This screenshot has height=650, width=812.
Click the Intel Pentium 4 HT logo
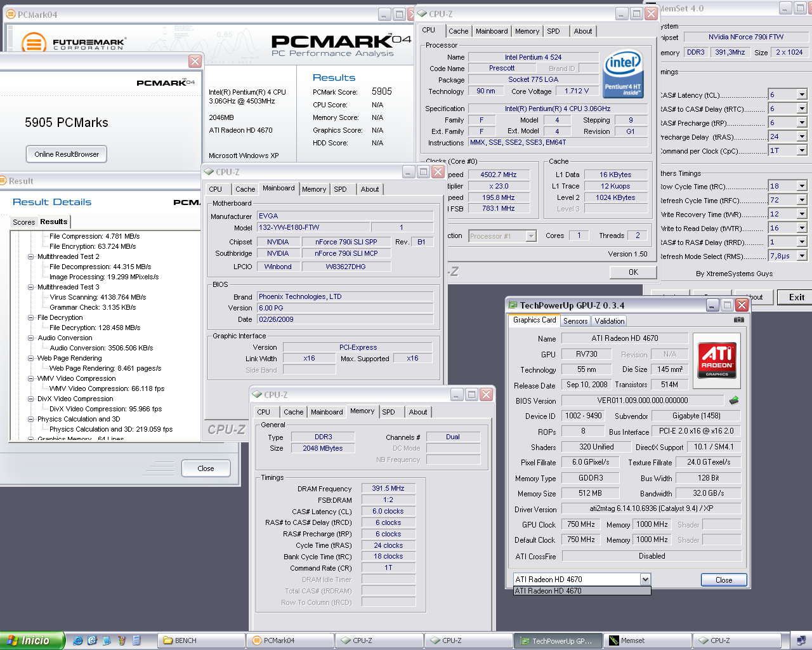pyautogui.click(x=623, y=74)
